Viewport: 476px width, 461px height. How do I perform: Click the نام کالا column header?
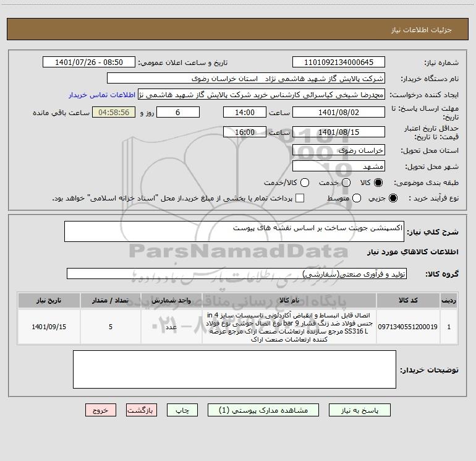[x=289, y=301]
